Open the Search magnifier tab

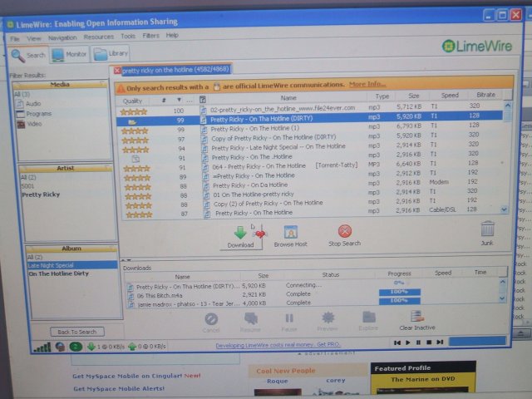[28, 55]
